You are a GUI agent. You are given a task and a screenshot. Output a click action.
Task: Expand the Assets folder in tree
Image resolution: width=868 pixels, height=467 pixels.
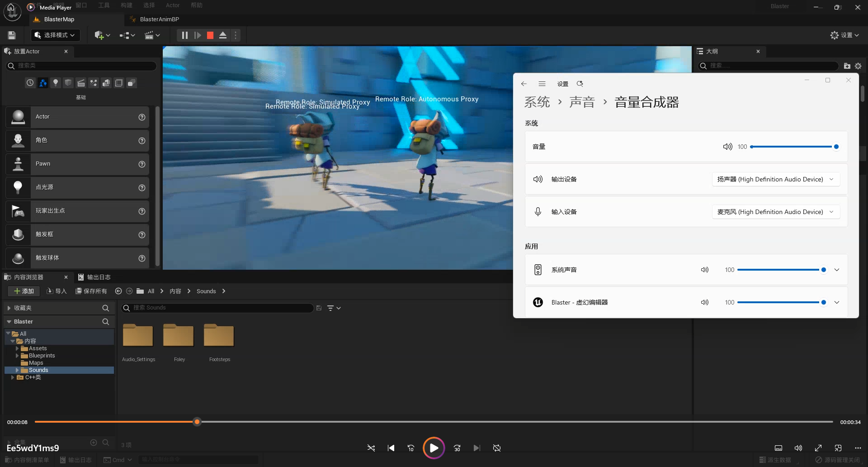click(17, 348)
